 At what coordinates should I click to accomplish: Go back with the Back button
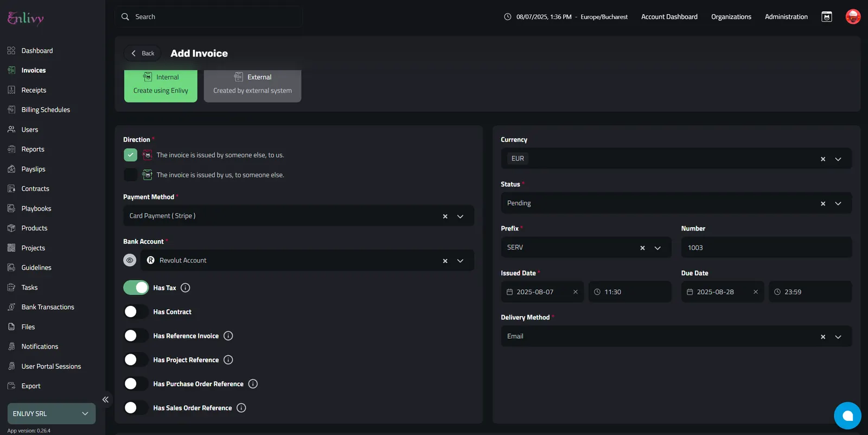pos(143,53)
